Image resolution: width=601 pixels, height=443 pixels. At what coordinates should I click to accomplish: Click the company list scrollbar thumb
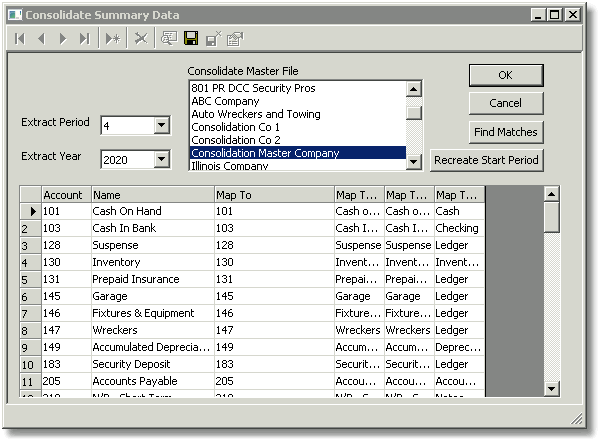click(x=414, y=113)
